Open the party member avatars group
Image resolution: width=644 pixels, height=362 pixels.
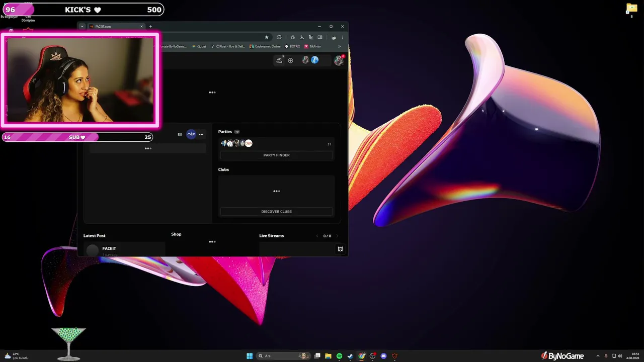point(236,143)
